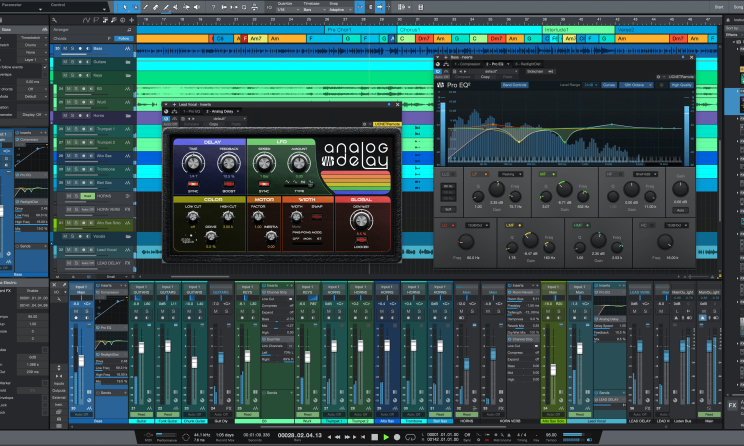
Task: Select the Am7 chord block in the Chords track
Action: 258,38
